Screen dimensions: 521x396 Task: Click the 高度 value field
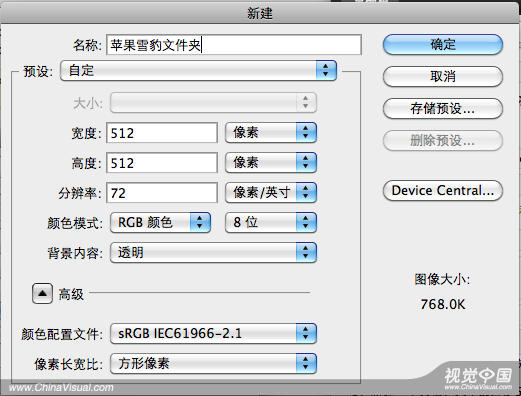[x=162, y=163]
